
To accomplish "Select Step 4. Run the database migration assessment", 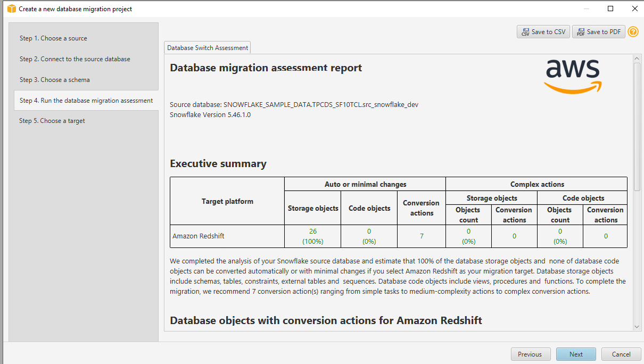I will [x=86, y=101].
